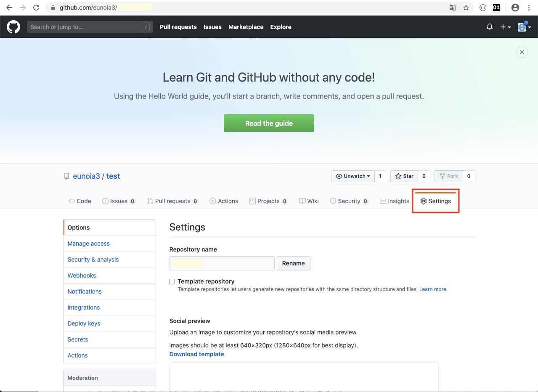Open the Projects tab

coord(268,201)
